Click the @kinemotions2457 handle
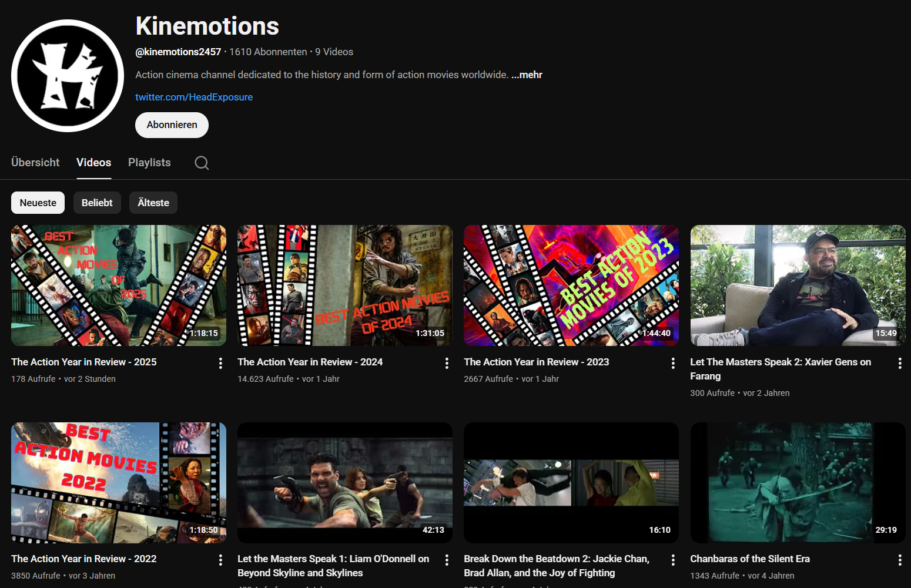Screen dimensions: 911x588 coord(178,52)
